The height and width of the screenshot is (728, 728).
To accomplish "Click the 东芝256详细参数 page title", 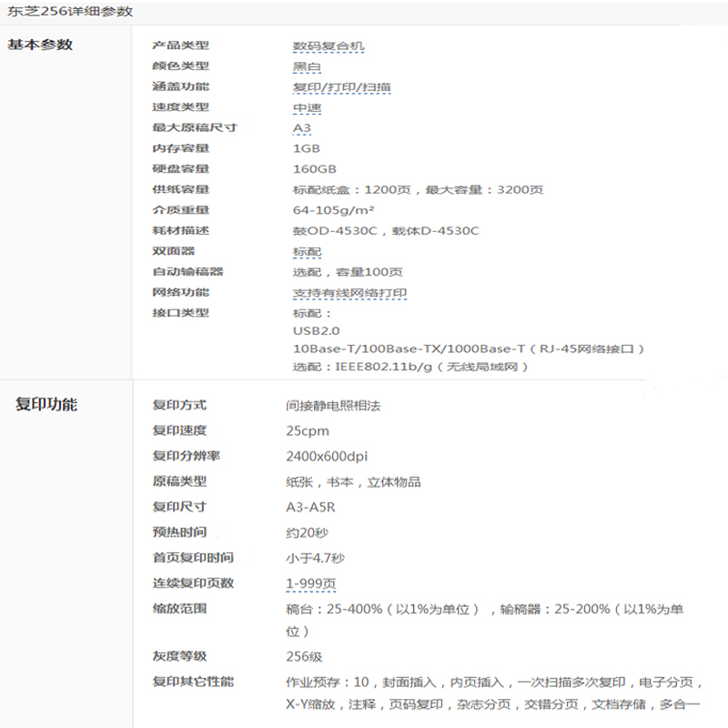I will pos(68,13).
